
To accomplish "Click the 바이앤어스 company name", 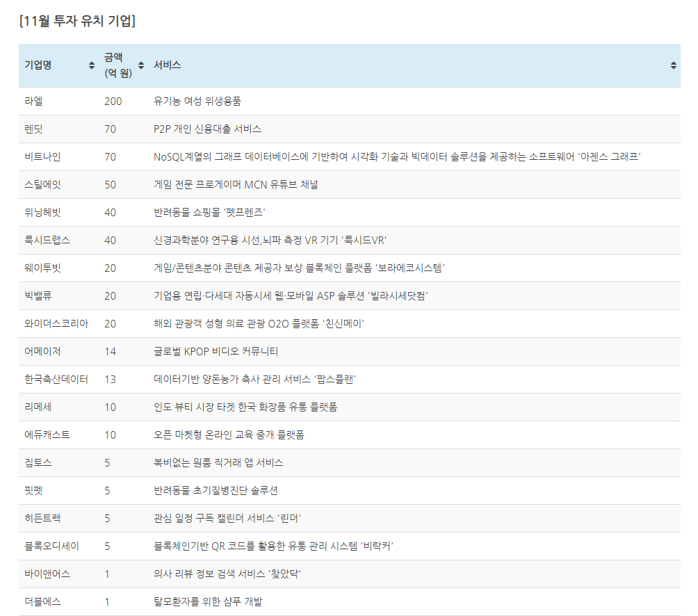I will click(x=47, y=574).
